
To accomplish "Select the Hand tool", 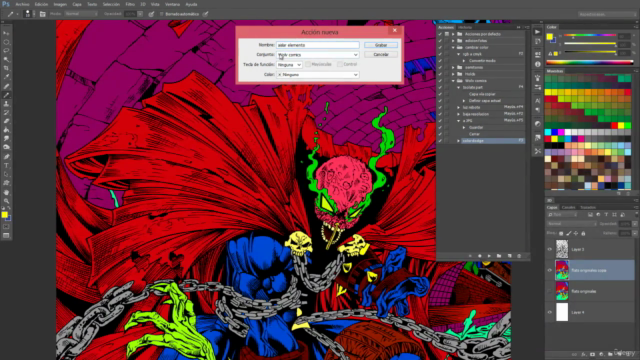I will [6, 192].
